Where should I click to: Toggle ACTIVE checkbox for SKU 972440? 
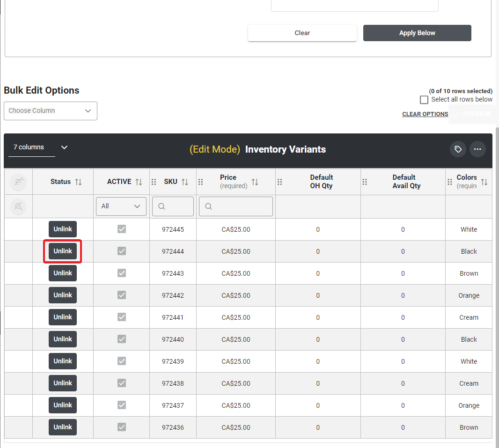122,339
